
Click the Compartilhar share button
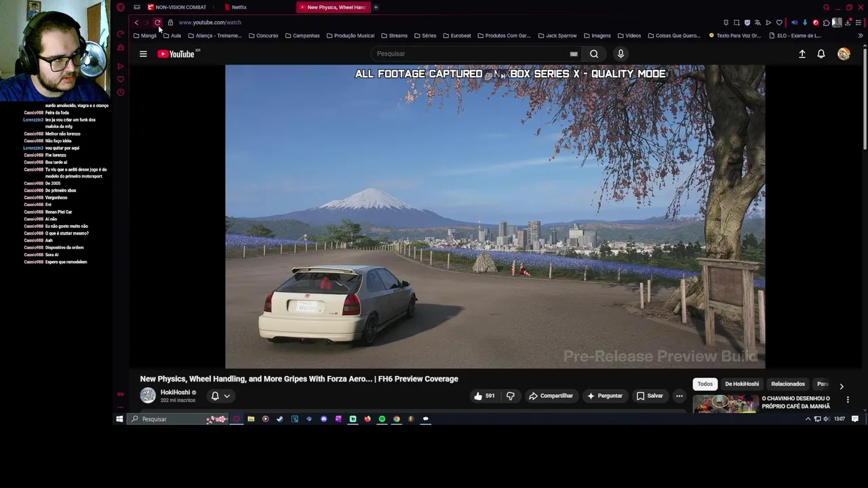coord(551,396)
